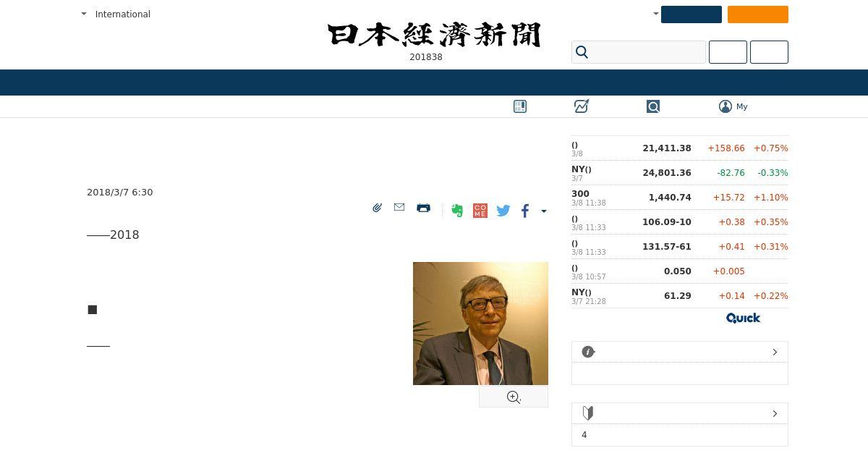This screenshot has height=456, width=868.
Task: Open the My account icon
Action: click(733, 106)
